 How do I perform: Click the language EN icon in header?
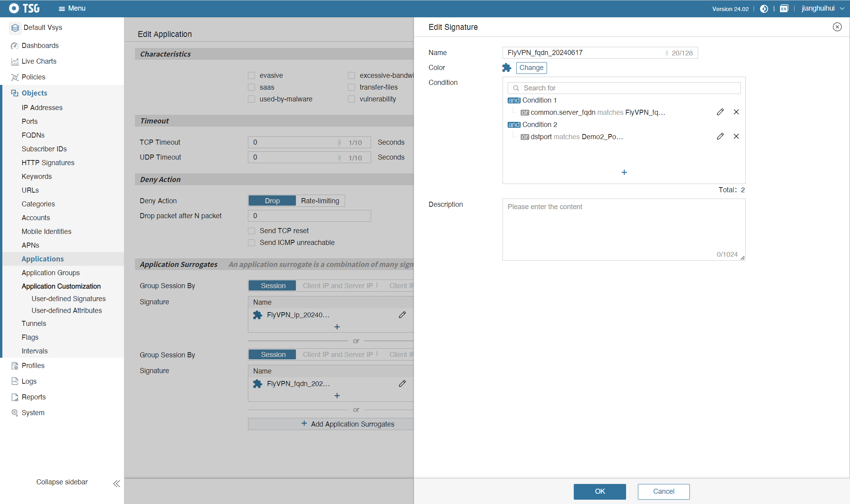tap(784, 9)
